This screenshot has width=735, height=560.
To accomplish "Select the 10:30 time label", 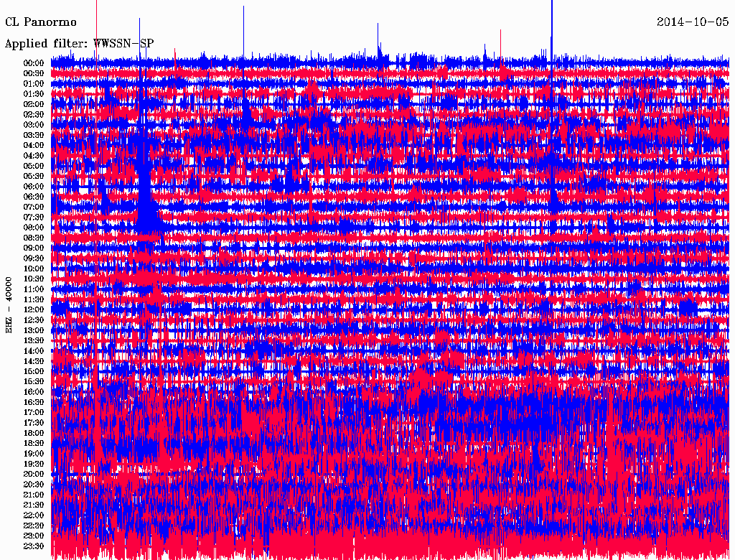I will [x=34, y=279].
